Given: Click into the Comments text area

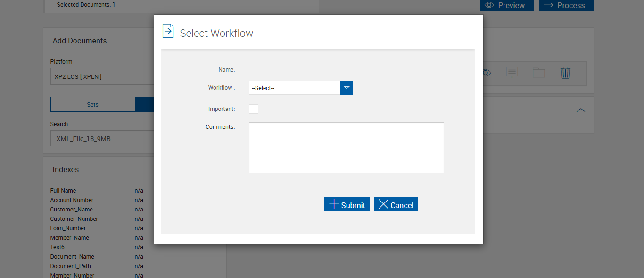Looking at the screenshot, I should pos(346,148).
